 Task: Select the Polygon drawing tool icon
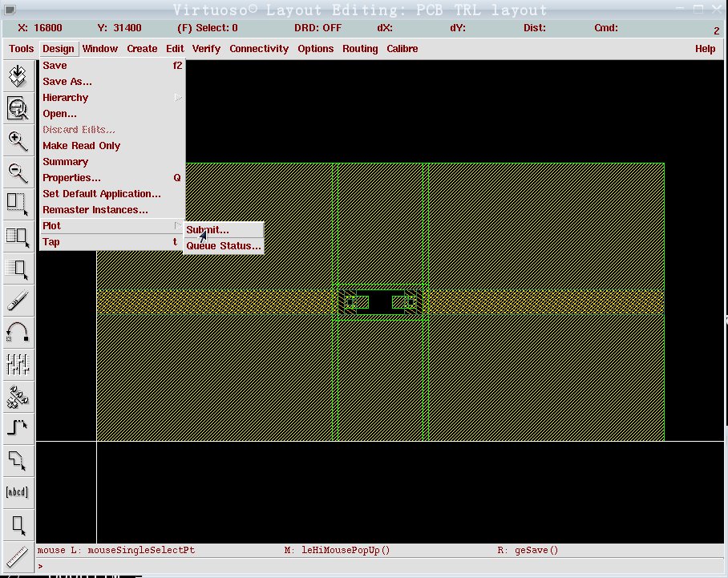coord(18,460)
